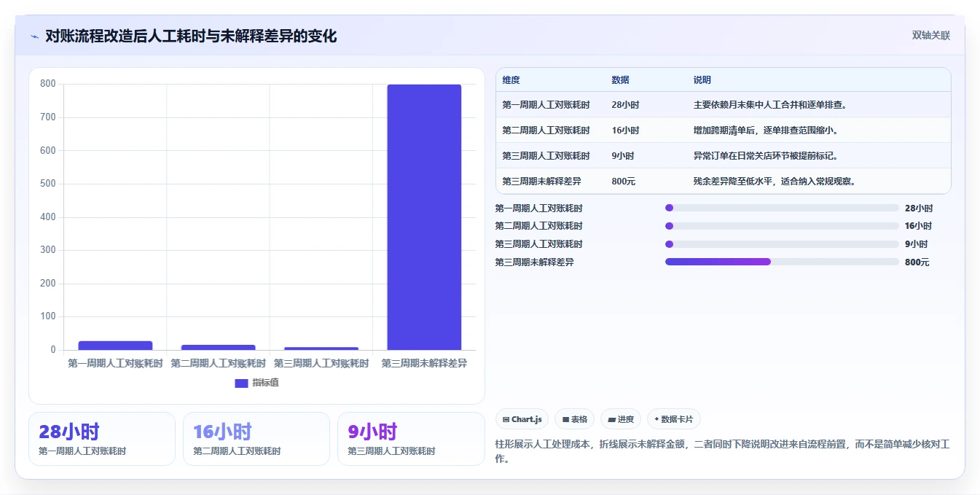Toggle the 指标值 legend item under the chart

pos(256,383)
